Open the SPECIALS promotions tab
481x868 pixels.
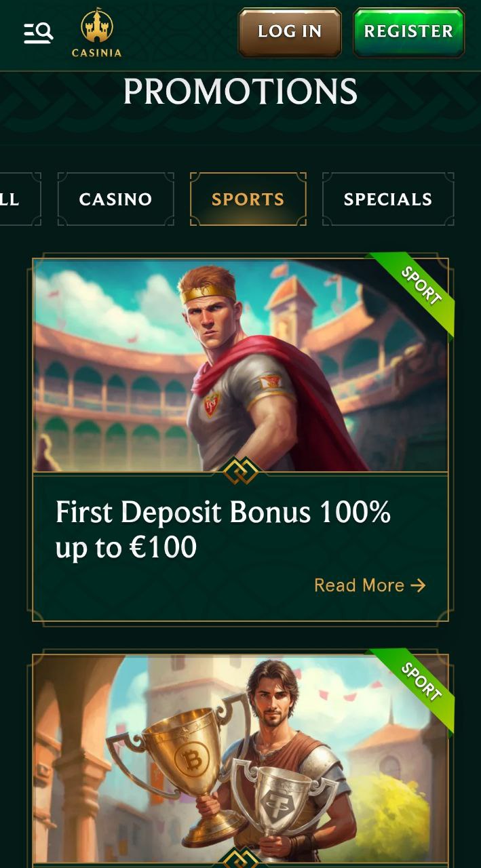[x=388, y=199]
